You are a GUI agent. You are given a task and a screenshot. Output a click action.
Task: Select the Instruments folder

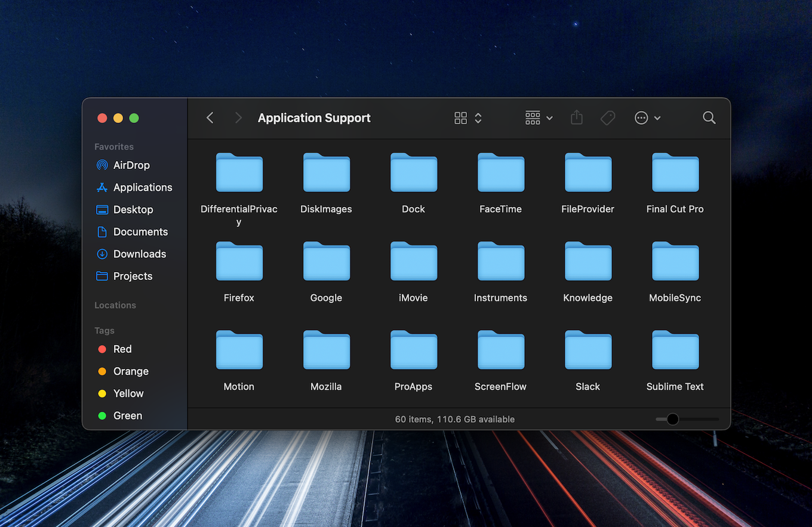pos(500,261)
